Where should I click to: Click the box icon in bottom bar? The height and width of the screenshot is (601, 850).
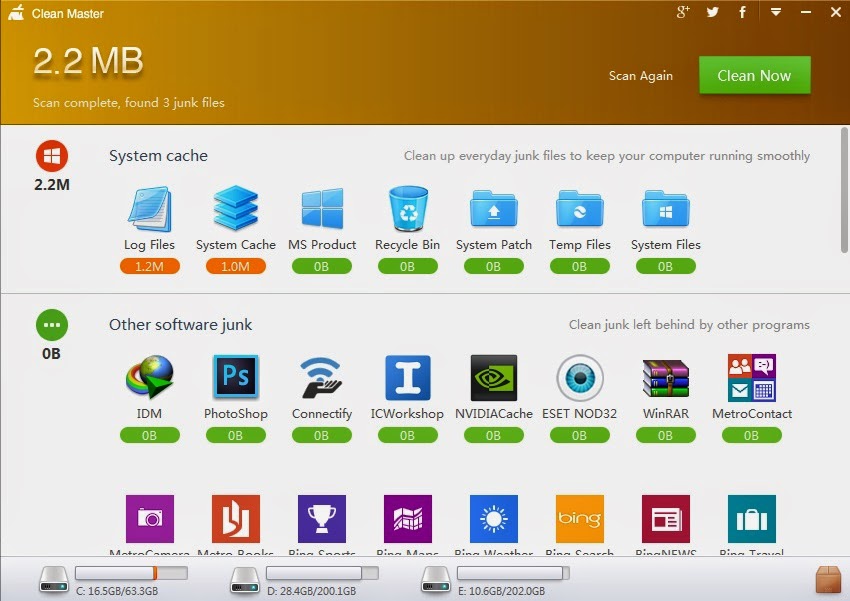pyautogui.click(x=828, y=579)
